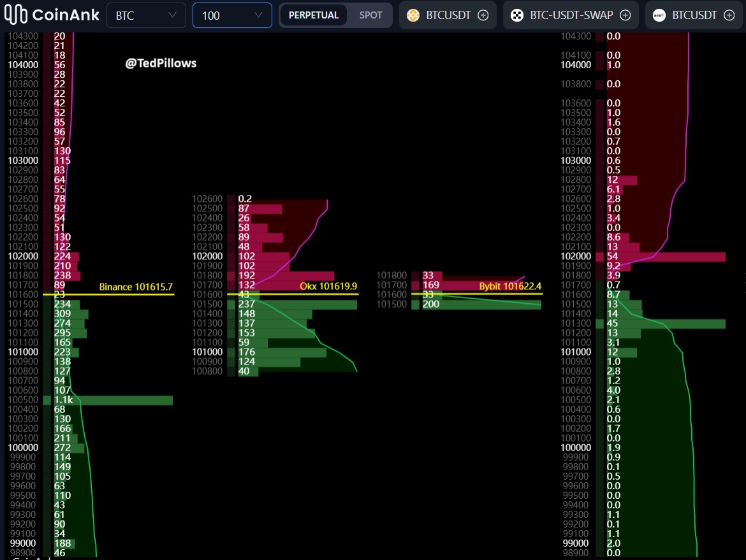746x560 pixels.
Task: Click the Binance exchange icon
Action: click(414, 15)
